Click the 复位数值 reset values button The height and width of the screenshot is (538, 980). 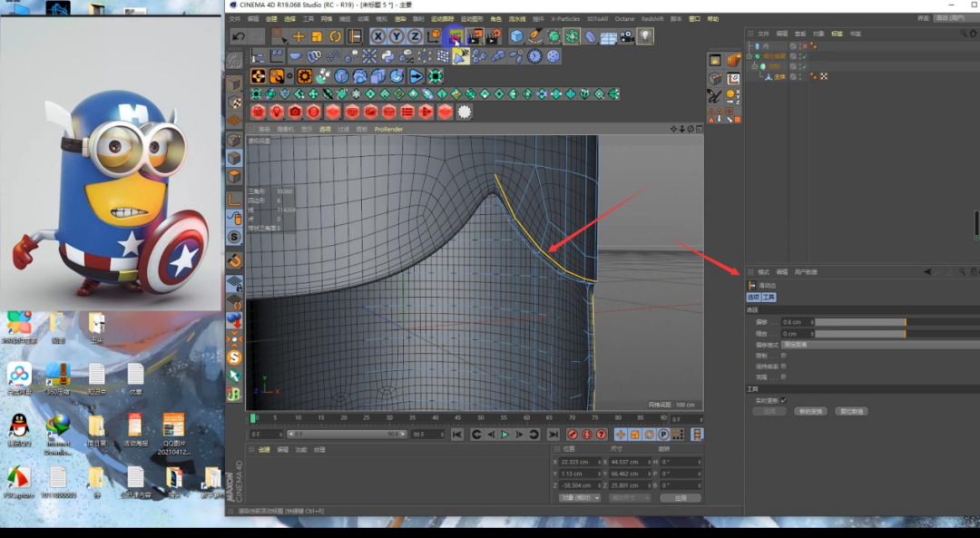tap(851, 411)
